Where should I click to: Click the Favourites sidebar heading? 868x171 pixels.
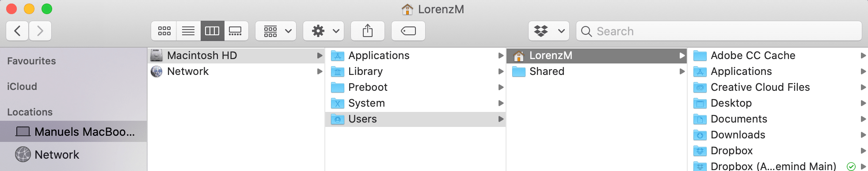[x=31, y=61]
